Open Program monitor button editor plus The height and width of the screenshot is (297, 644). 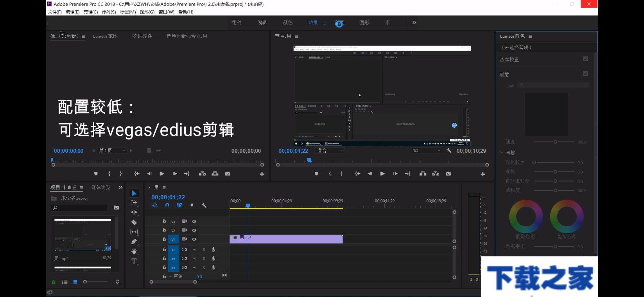click(483, 174)
